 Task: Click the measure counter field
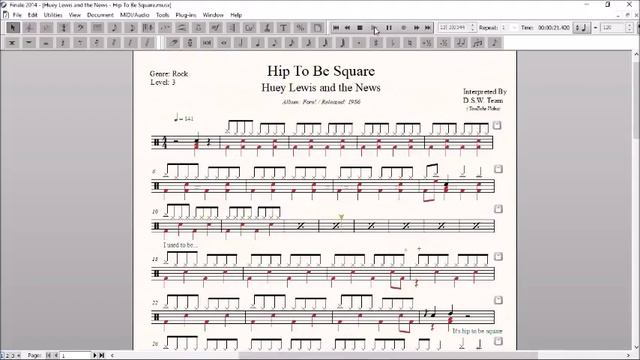coord(453,28)
